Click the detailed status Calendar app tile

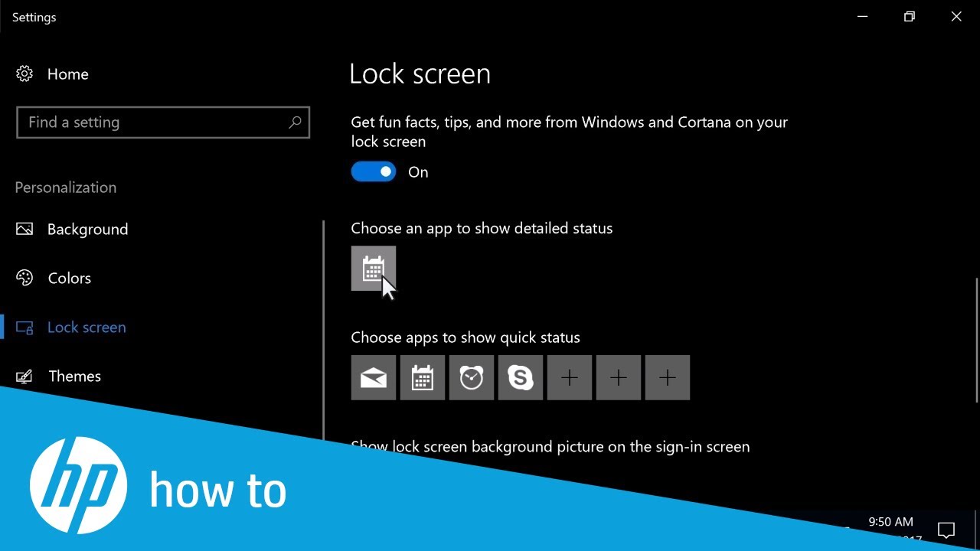click(x=373, y=268)
